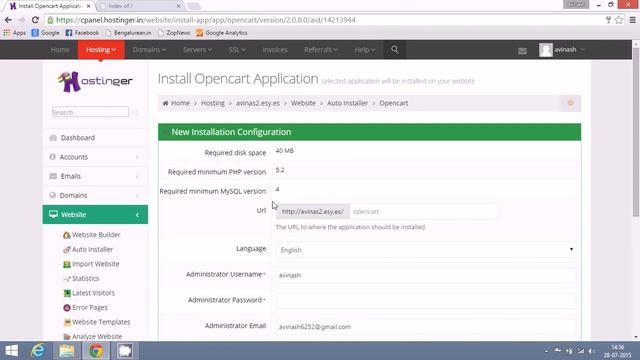Image resolution: width=640 pixels, height=360 pixels.
Task: Click the taskbar clock
Action: [618, 351]
